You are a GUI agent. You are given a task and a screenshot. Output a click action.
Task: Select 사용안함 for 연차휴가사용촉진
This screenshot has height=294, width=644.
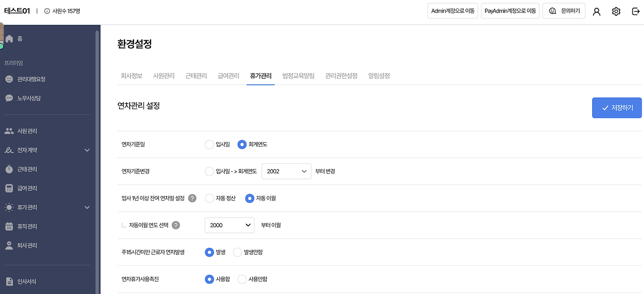click(242, 279)
